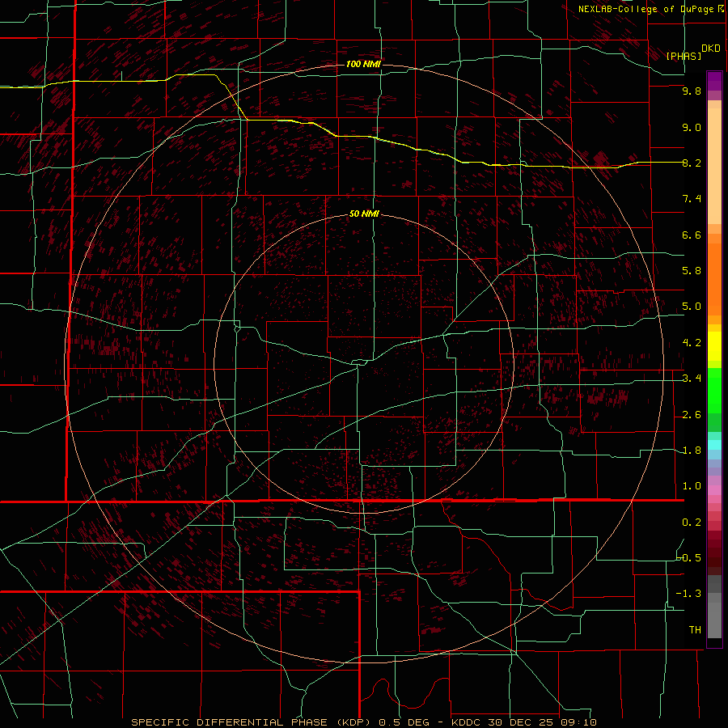The image size is (728, 728).
Task: Pick the purple color at the legend top
Action: click(x=714, y=81)
